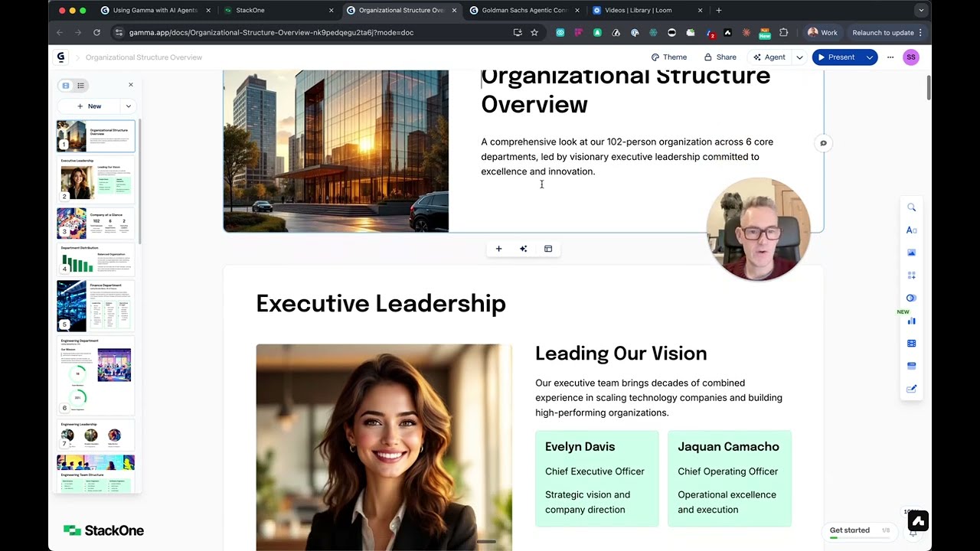Expand the Agent dropdown arrow
This screenshot has height=551, width=980.
[x=799, y=57]
